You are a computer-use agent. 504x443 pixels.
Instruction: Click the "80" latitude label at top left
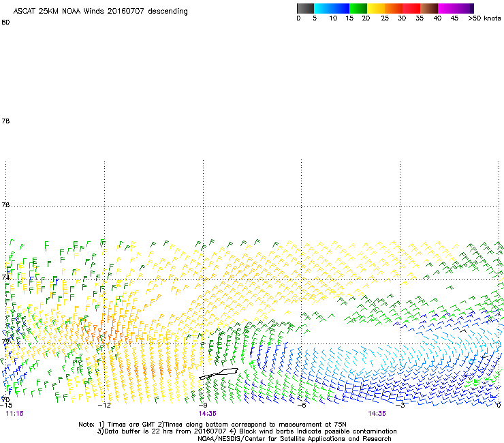click(x=5, y=22)
